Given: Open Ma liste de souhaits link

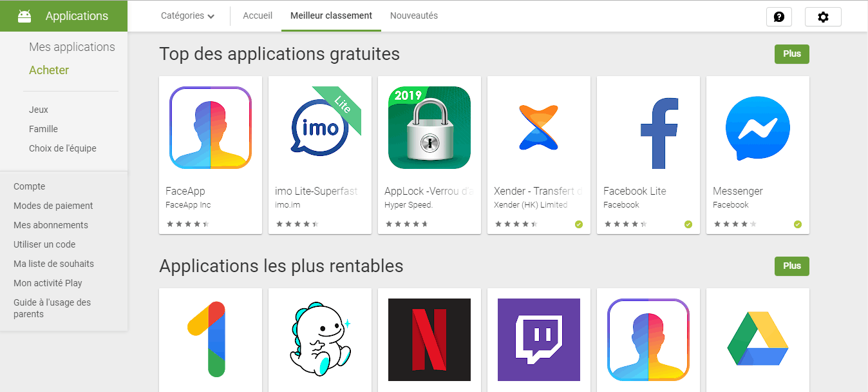Looking at the screenshot, I should click(53, 264).
